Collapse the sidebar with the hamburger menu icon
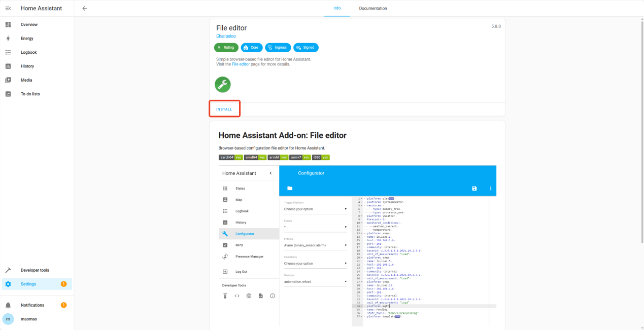644x330 pixels. [x=8, y=8]
